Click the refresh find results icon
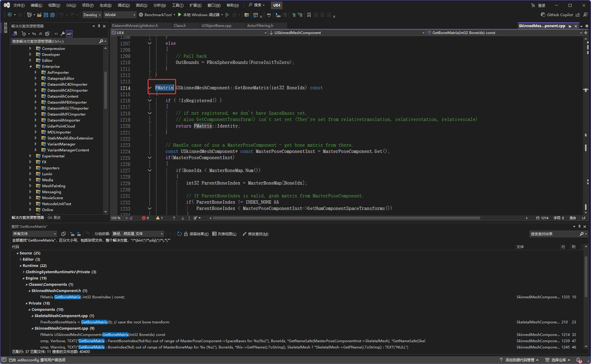The height and width of the screenshot is (364, 591). [x=179, y=234]
